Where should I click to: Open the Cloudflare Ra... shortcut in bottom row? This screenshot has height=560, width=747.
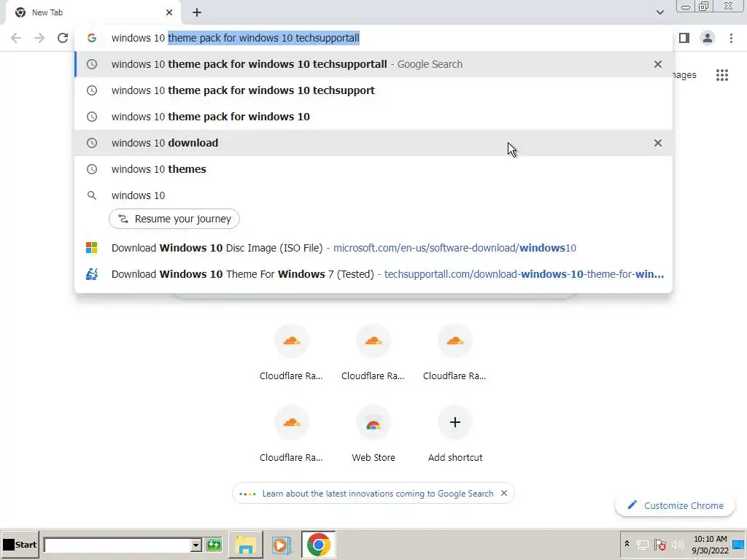291,434
